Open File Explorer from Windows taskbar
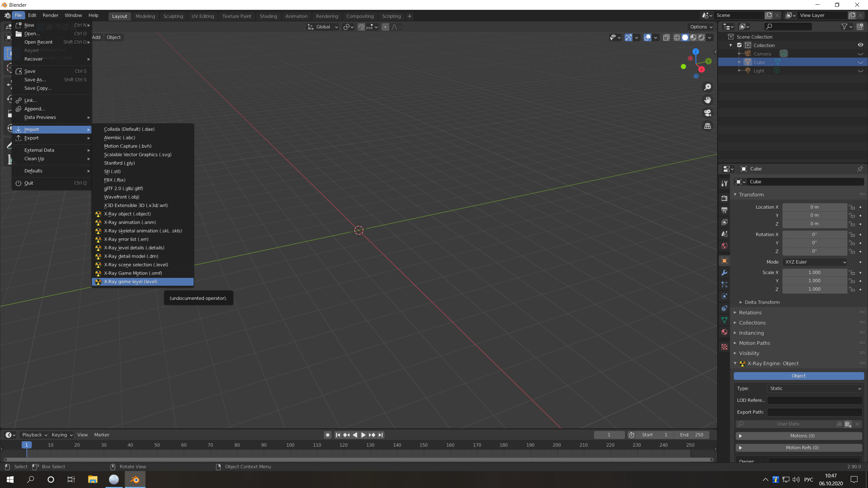The image size is (868, 488). tap(93, 479)
